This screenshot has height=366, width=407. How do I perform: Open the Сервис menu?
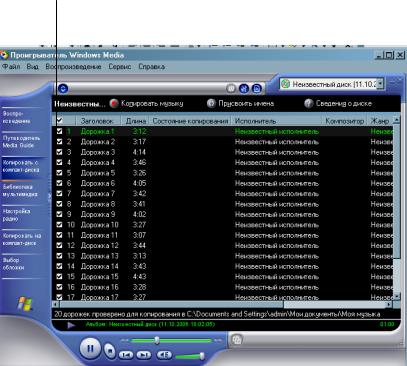(120, 67)
